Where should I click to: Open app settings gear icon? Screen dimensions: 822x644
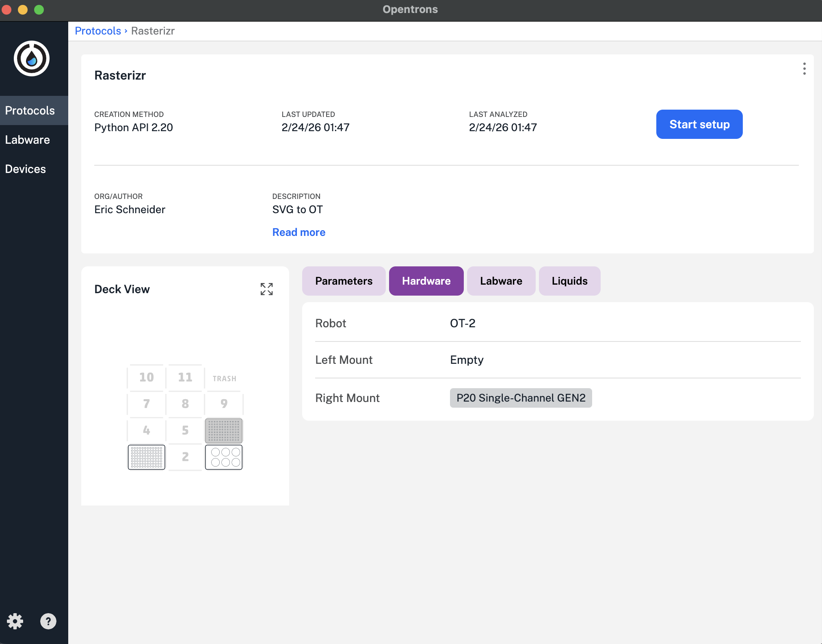15,621
